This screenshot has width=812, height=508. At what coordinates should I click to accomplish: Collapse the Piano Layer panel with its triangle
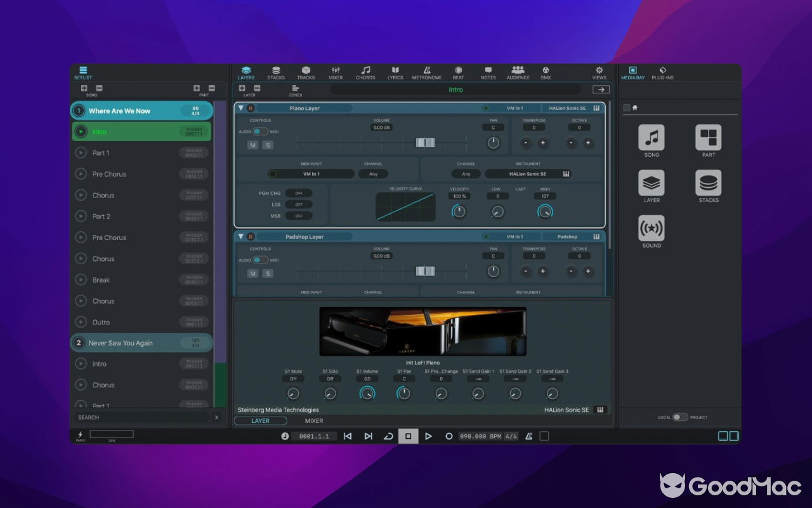[x=241, y=108]
